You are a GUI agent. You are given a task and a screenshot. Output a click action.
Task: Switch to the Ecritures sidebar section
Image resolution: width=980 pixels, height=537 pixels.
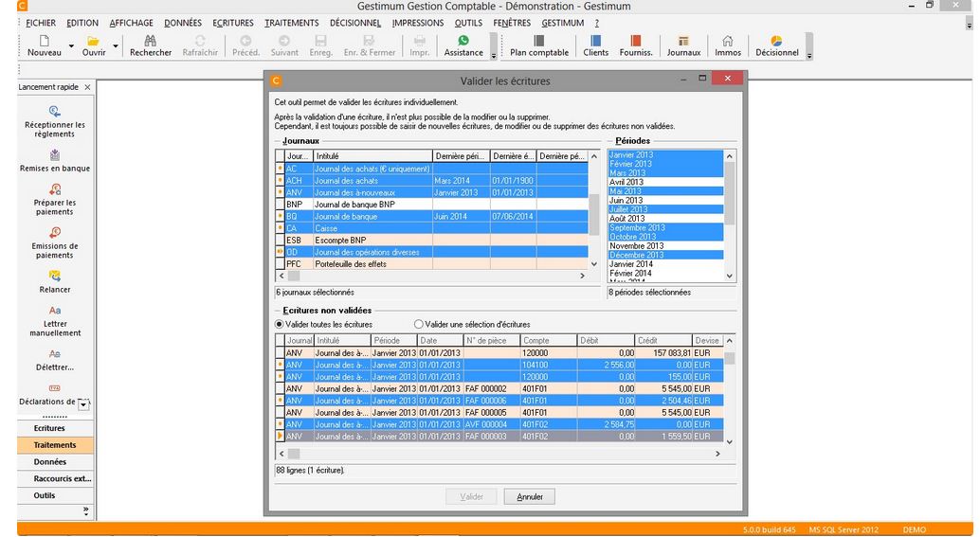click(x=55, y=428)
